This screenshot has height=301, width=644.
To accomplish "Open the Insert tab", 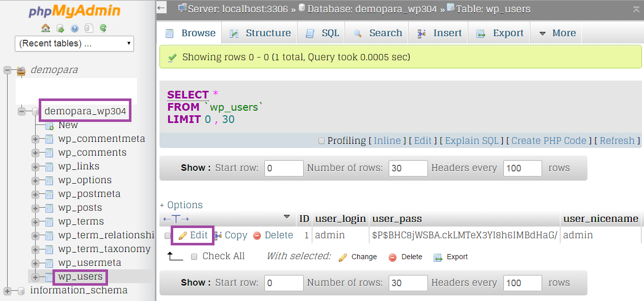I will click(x=440, y=33).
